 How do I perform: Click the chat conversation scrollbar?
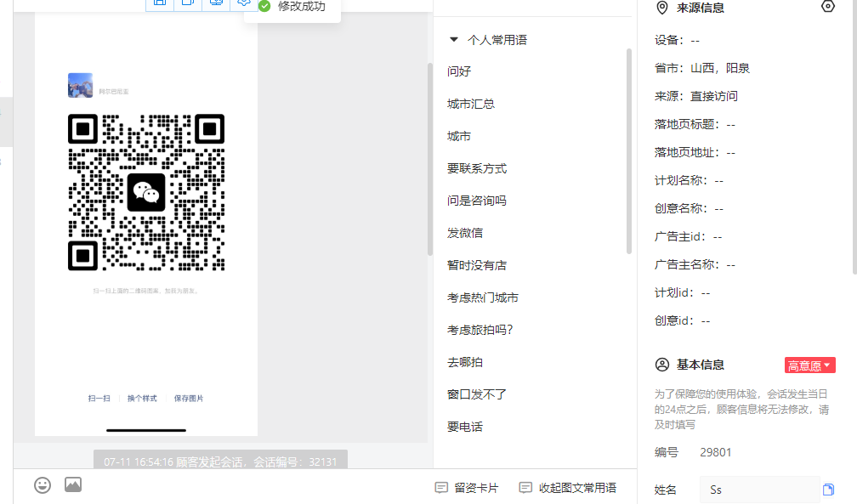(430, 160)
